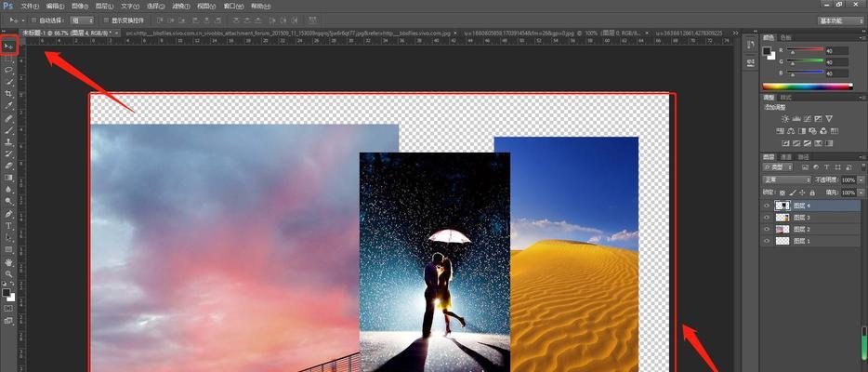Select the Clone Stamp tool

(8, 142)
